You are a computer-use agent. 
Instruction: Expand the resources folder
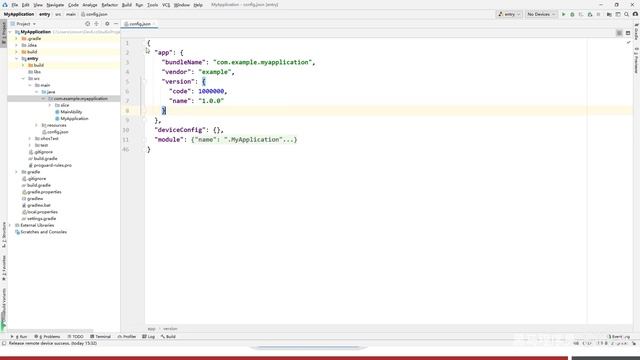tap(36, 125)
